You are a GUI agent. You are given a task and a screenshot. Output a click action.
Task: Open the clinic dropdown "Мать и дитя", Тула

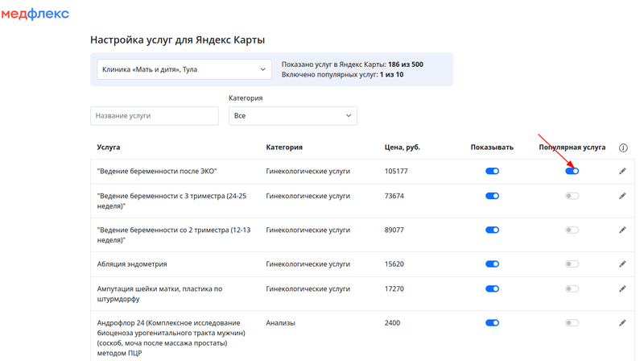(184, 70)
